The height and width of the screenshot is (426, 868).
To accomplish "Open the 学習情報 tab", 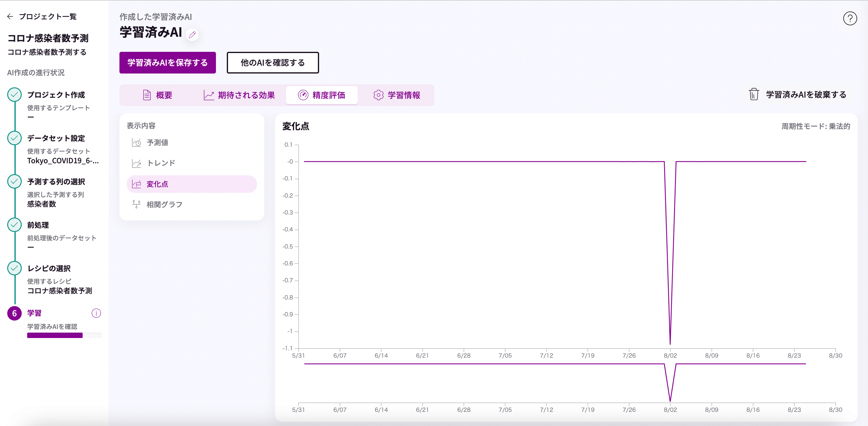I will [397, 95].
